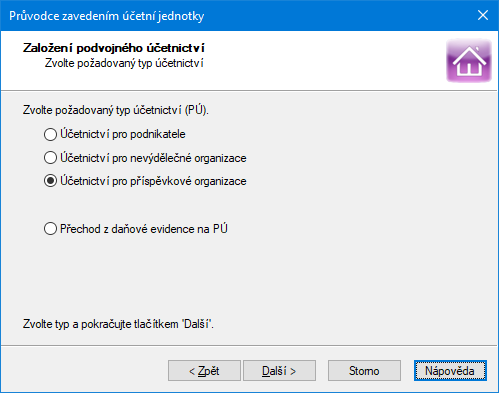Click the Průvodce zavedením účetní jednotky title bar
Image resolution: width=499 pixels, height=393 pixels.
coord(233,16)
